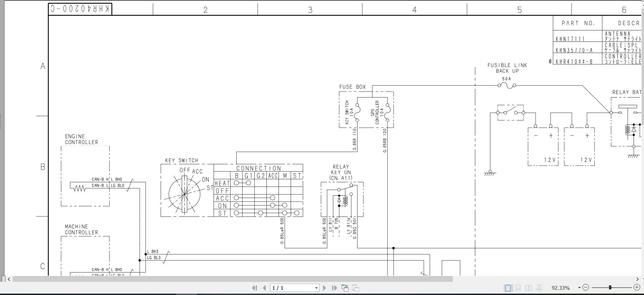Jump to the last page
Screen dimensions: 644x295
(x=334, y=288)
